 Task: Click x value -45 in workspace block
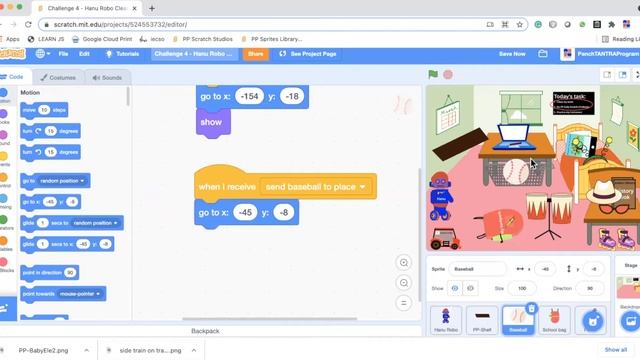245,213
